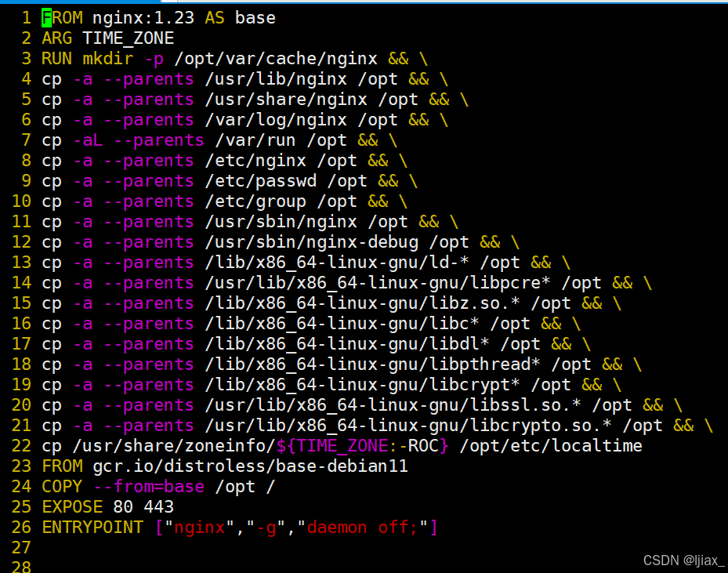Click the path ending in libz.so.*

coord(362,303)
